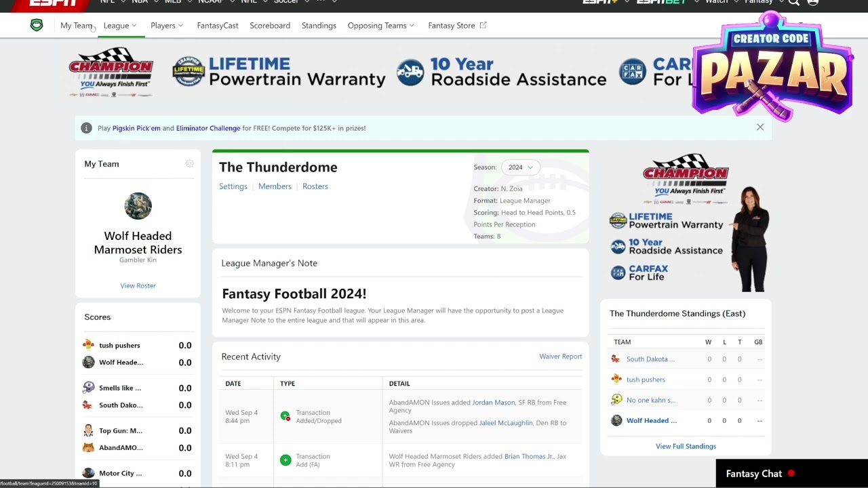Image resolution: width=868 pixels, height=488 pixels.
Task: Open Wolf Headed team link in Standings
Action: click(x=652, y=420)
